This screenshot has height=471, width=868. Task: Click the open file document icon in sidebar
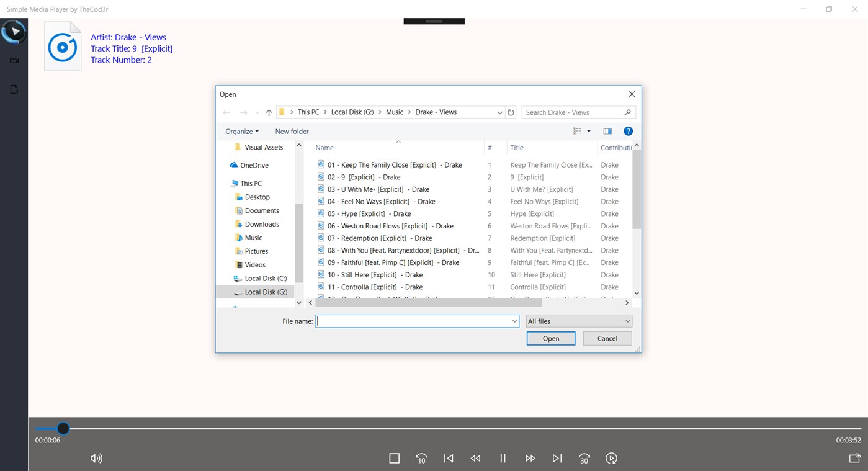14,89
